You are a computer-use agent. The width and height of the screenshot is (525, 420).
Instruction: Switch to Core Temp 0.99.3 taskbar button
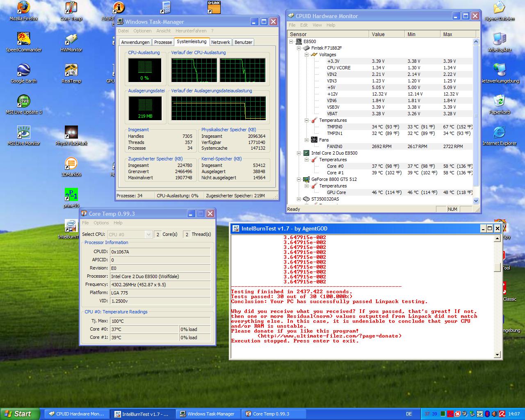tap(274, 414)
